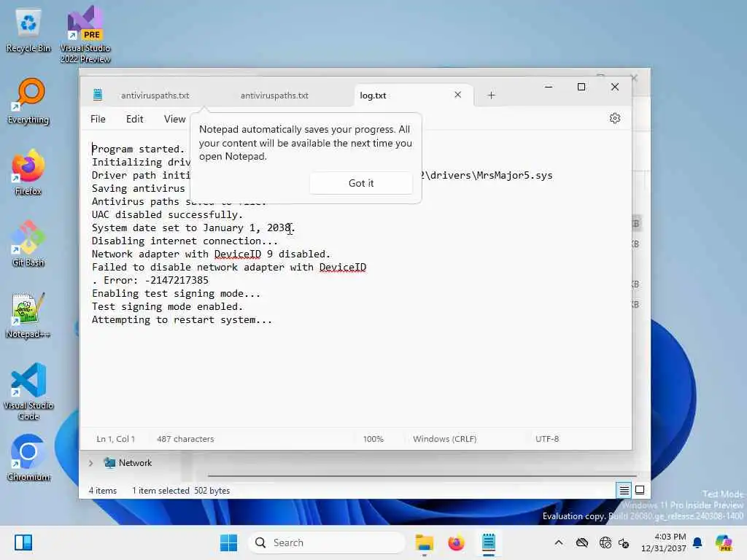The height and width of the screenshot is (560, 747).
Task: Click 'Network adapter with DeviceID 9 disabled.' line
Action: [x=211, y=254]
